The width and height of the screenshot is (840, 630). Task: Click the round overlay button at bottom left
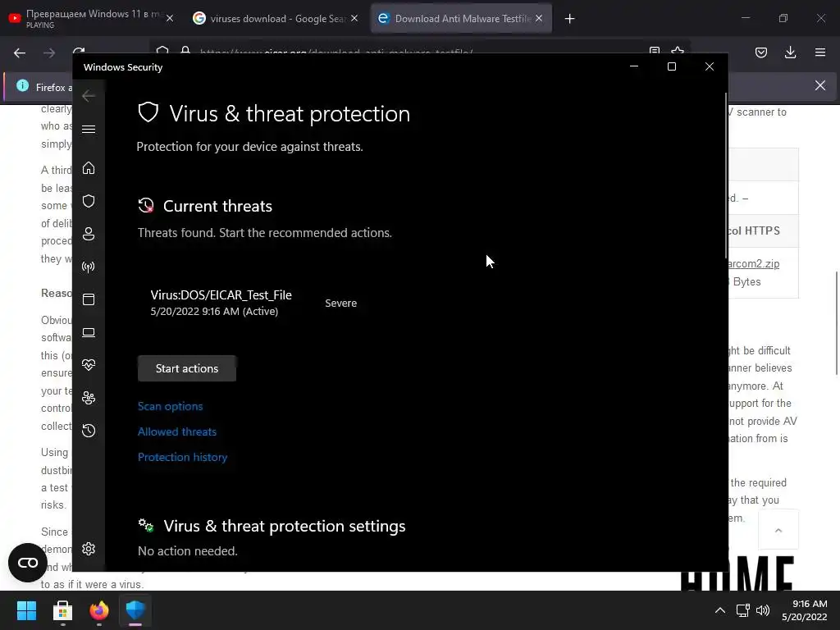tap(28, 563)
